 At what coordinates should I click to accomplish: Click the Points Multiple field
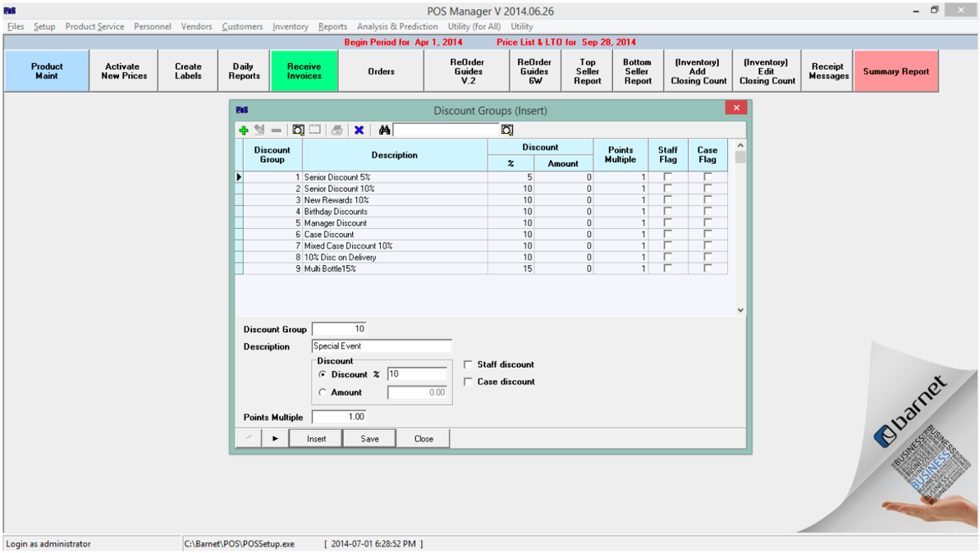click(339, 417)
